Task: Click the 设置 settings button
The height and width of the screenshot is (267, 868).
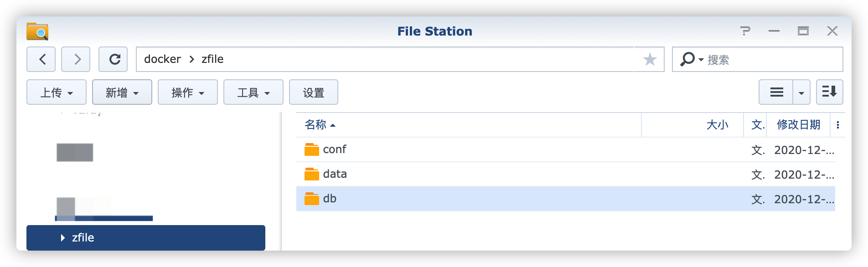Action: [x=314, y=92]
